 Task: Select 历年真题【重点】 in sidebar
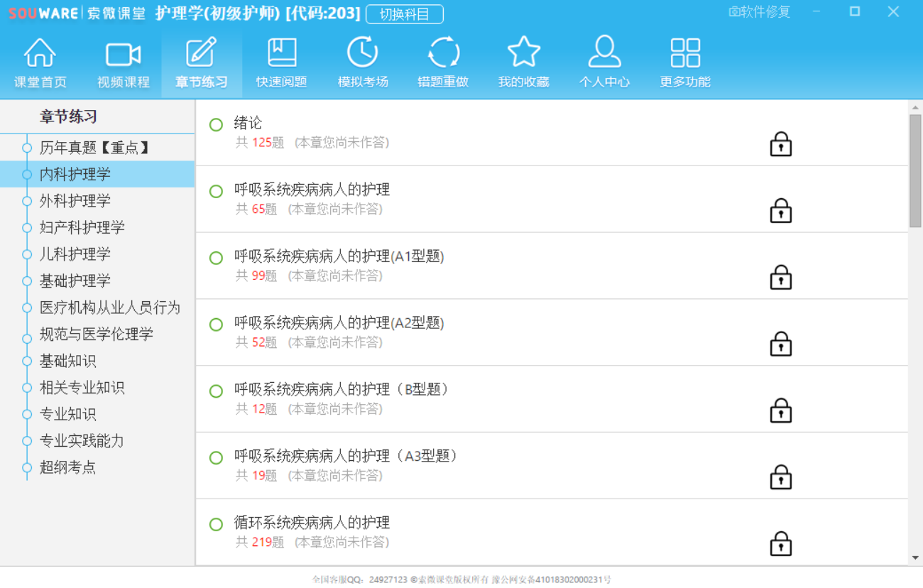click(x=97, y=148)
